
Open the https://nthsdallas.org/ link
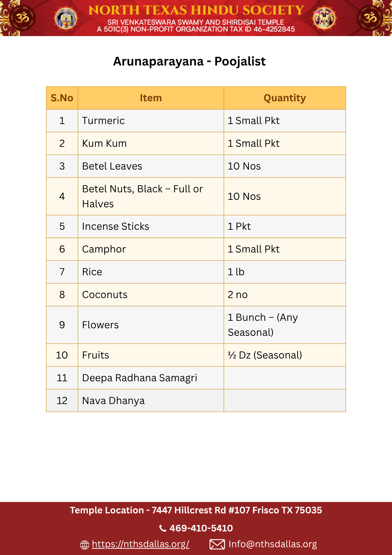click(x=141, y=544)
